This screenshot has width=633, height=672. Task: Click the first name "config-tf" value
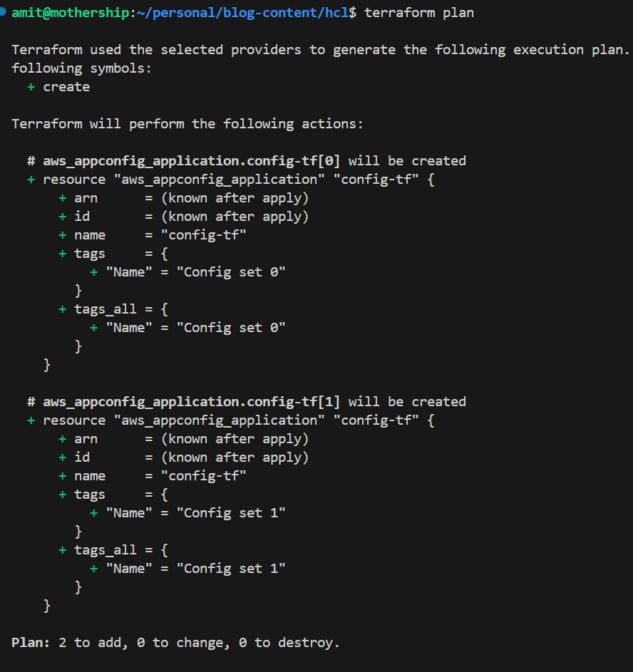(x=204, y=235)
